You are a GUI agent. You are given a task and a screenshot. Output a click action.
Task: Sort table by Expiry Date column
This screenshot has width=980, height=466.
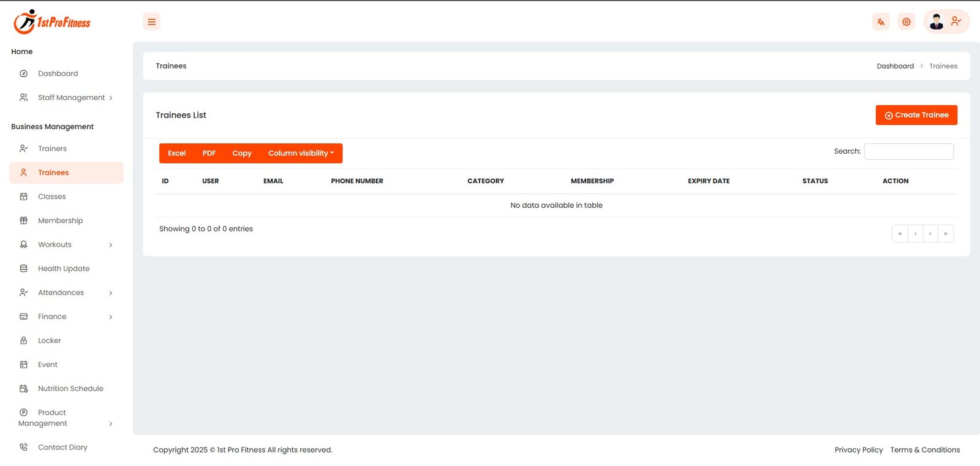[708, 181]
